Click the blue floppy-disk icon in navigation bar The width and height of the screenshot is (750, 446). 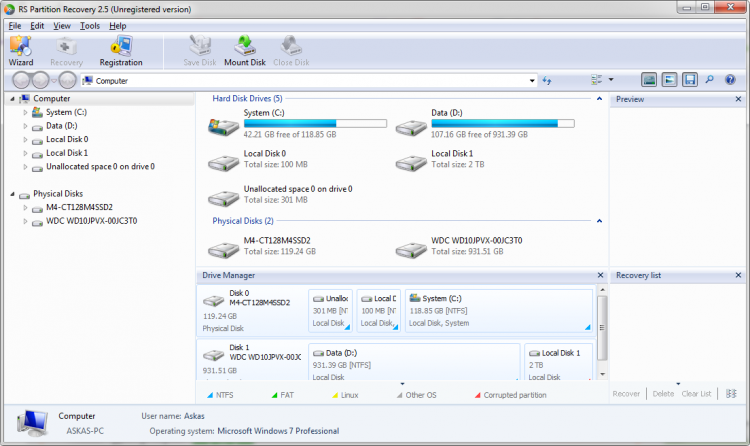[x=689, y=79]
